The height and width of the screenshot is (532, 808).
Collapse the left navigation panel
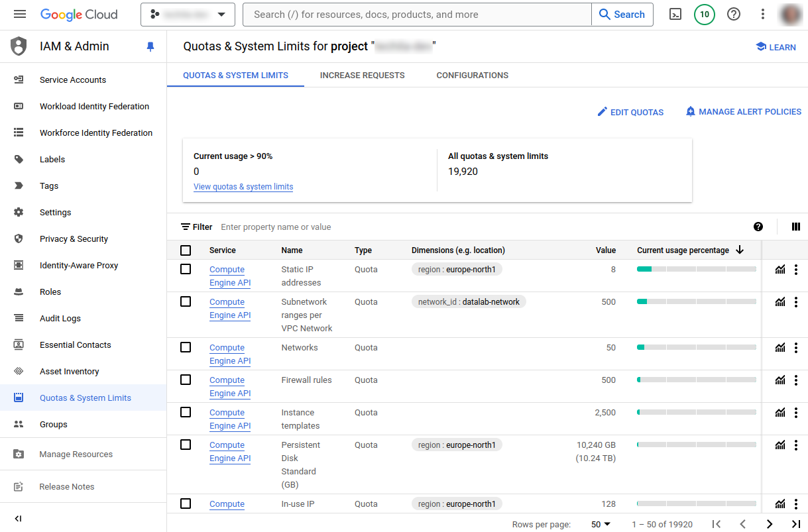[x=19, y=518]
